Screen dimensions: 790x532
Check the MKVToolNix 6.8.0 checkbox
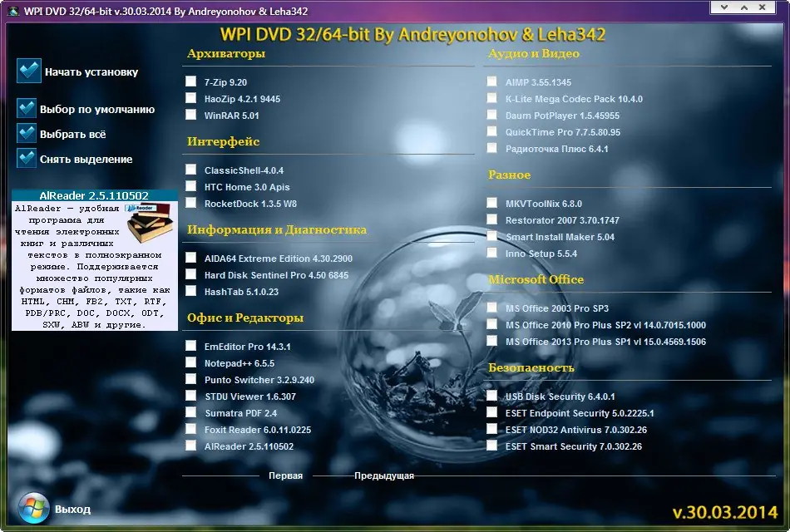(x=492, y=203)
